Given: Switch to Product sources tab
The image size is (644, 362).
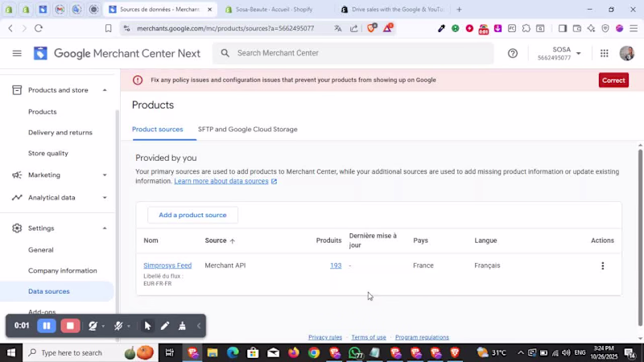Looking at the screenshot, I should tap(157, 130).
